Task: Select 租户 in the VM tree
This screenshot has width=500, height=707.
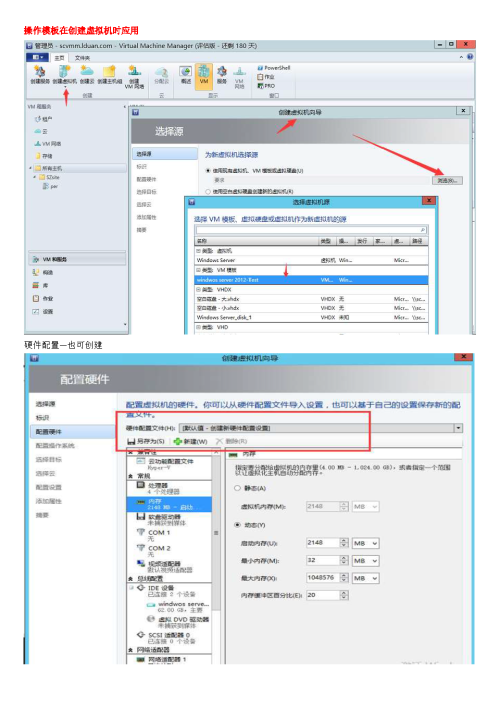Action: 43,119
